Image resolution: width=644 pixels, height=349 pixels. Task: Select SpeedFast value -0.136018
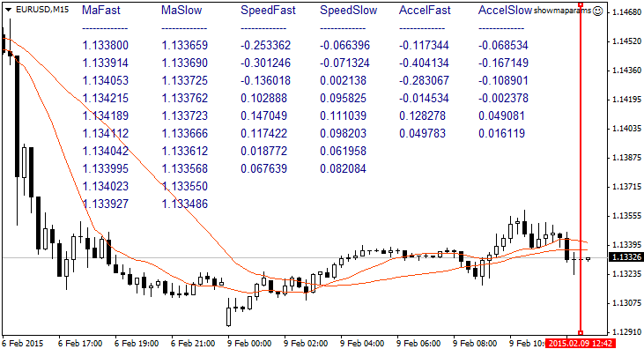click(x=266, y=80)
